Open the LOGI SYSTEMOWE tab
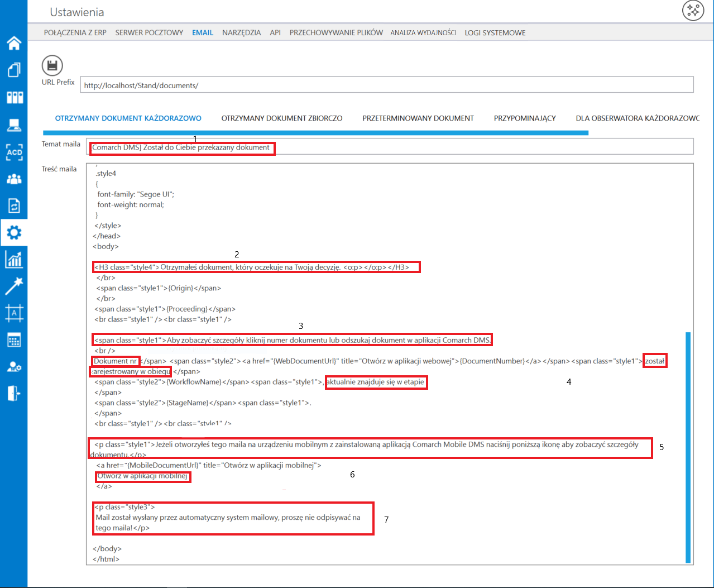The width and height of the screenshot is (714, 588). point(495,32)
